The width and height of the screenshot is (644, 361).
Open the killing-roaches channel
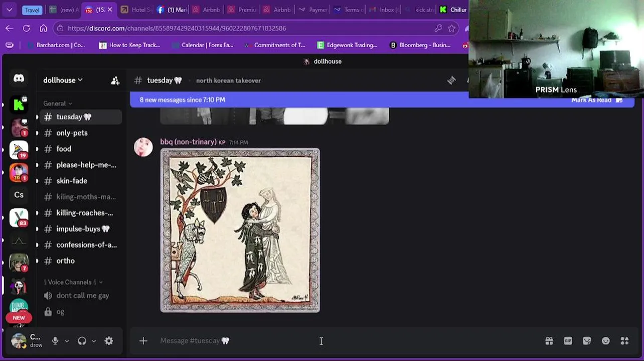coord(79,213)
